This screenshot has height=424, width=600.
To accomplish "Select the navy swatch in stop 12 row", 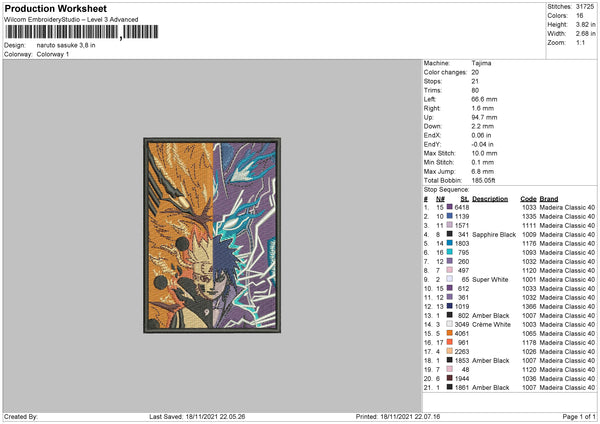I will (450, 306).
